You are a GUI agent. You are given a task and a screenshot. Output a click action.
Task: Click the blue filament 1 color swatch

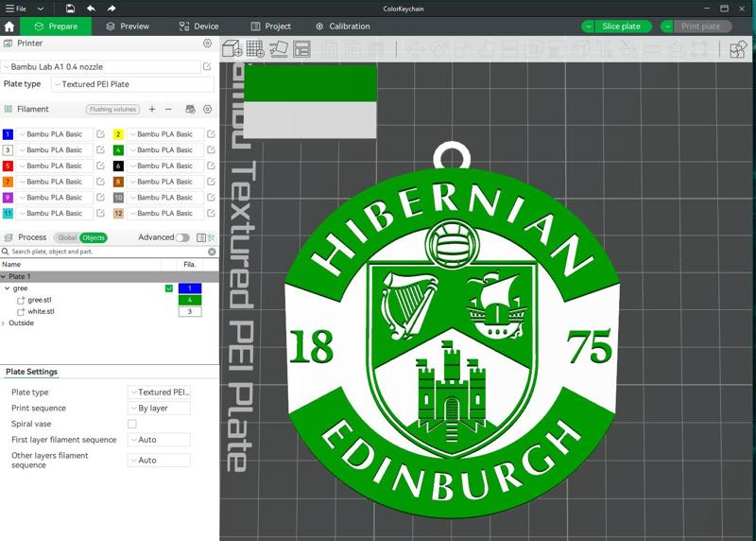coord(9,134)
